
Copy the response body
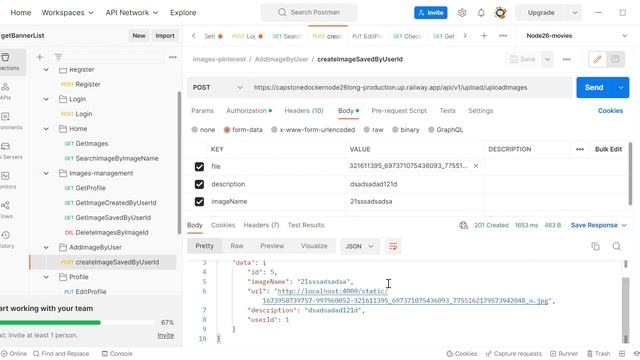coord(596,246)
